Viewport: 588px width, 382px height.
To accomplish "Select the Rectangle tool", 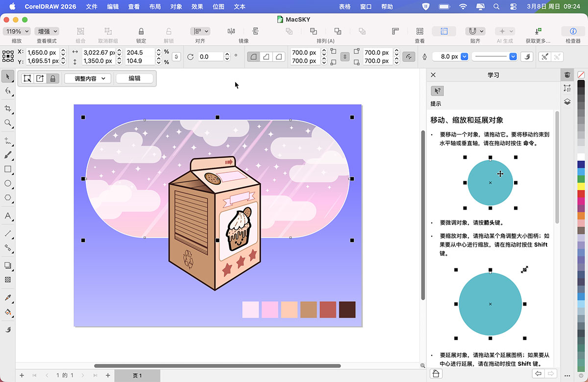I will (x=8, y=169).
